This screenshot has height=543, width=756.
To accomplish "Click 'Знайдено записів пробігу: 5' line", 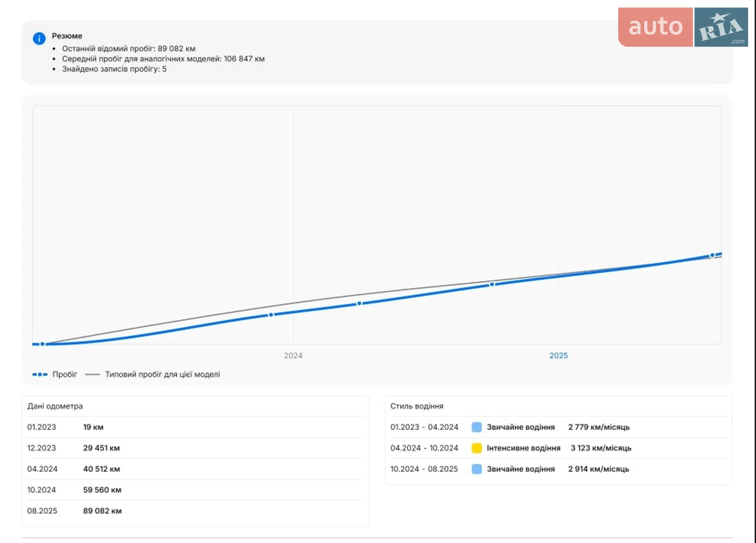I will click(x=114, y=69).
